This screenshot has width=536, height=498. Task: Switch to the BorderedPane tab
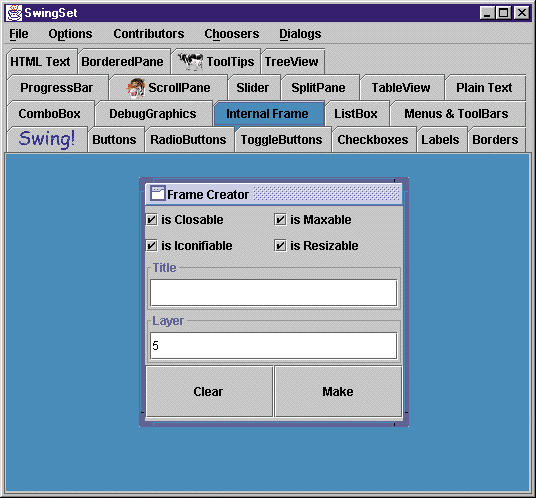(x=124, y=62)
